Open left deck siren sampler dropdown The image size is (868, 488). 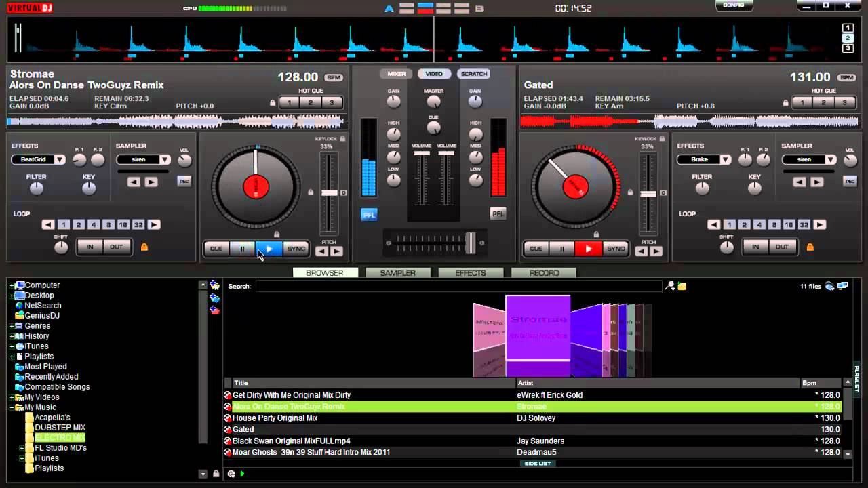point(165,160)
